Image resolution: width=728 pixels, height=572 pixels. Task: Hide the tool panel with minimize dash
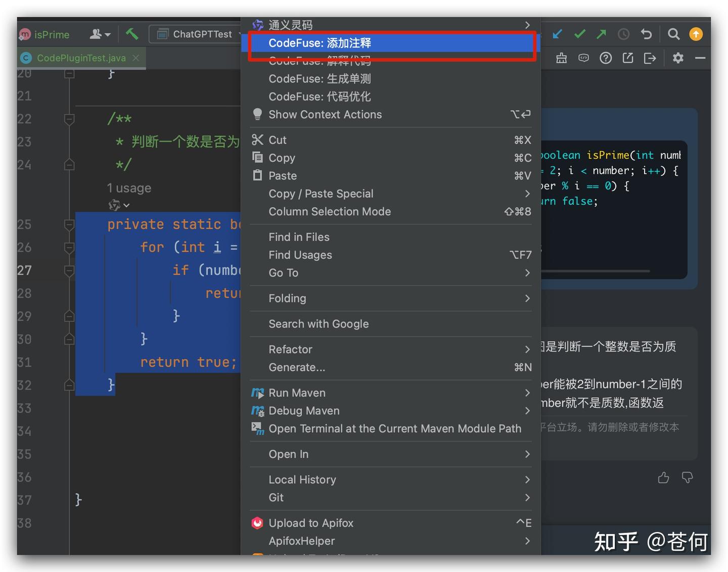click(x=700, y=58)
